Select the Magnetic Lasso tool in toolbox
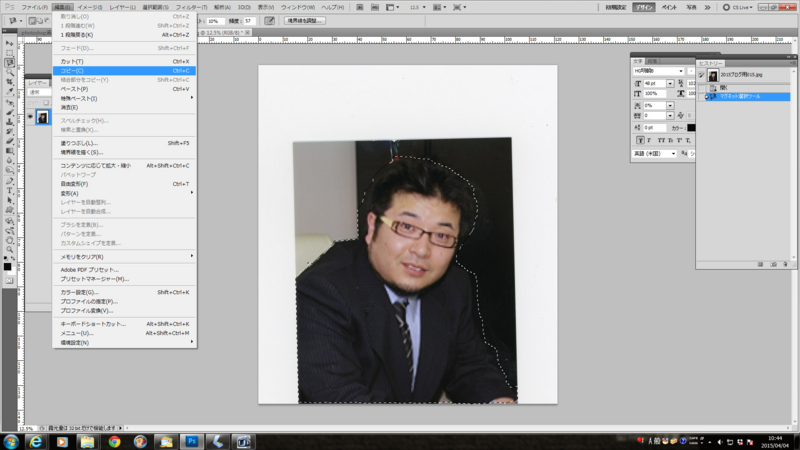The height and width of the screenshot is (450, 800). pyautogui.click(x=10, y=62)
